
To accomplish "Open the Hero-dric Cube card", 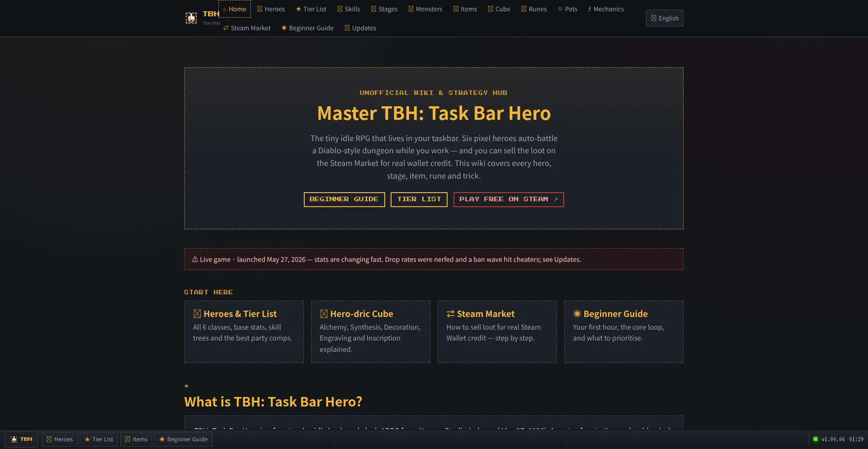I will 371,332.
